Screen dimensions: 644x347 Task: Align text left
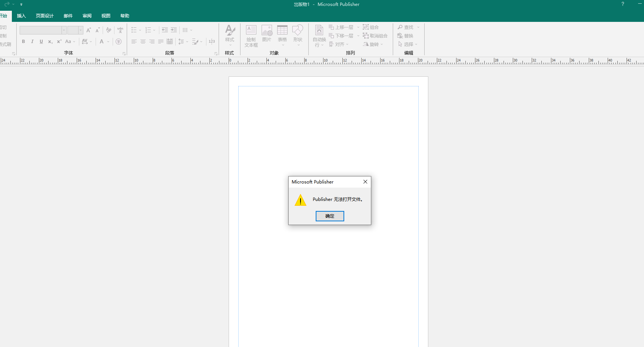click(x=134, y=42)
